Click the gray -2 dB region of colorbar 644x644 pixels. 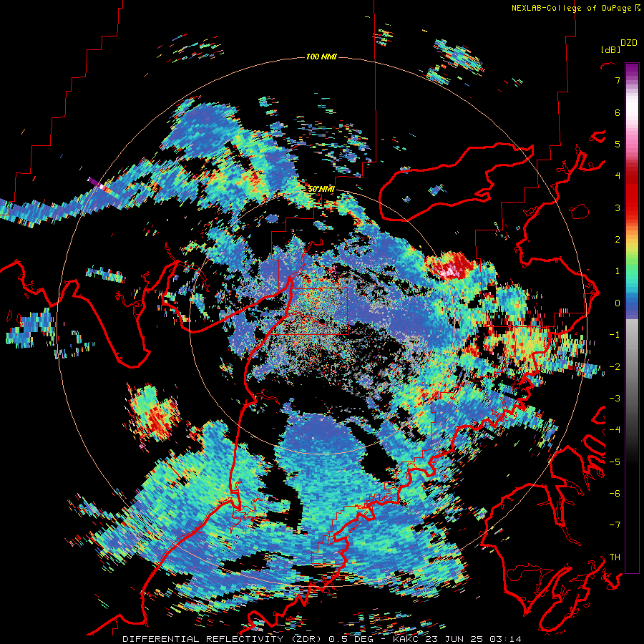click(632, 366)
